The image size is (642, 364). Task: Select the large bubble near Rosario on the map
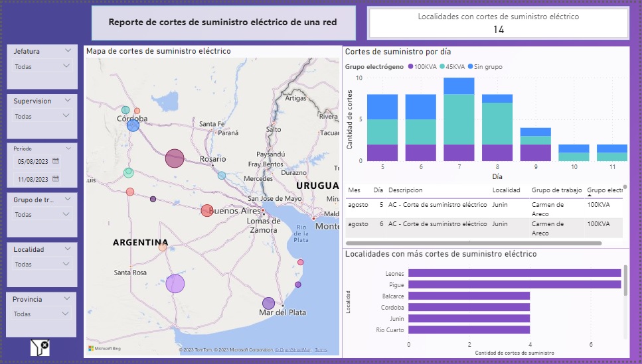pyautogui.click(x=174, y=158)
